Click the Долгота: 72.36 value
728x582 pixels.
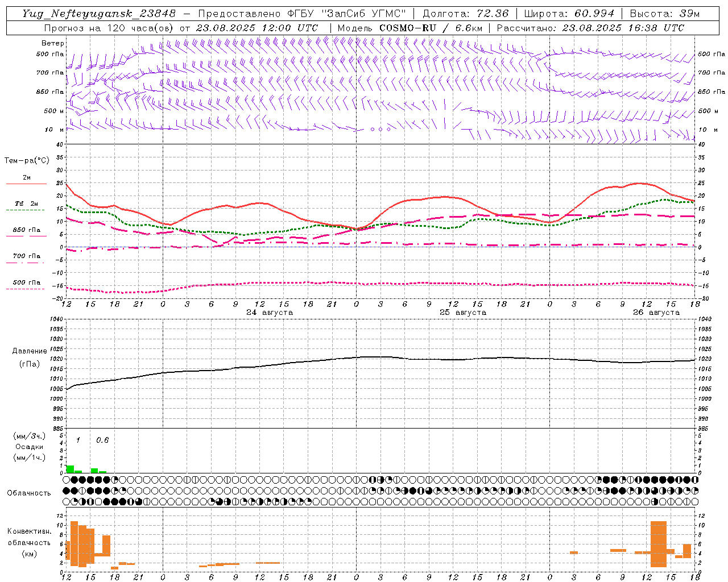click(465, 14)
